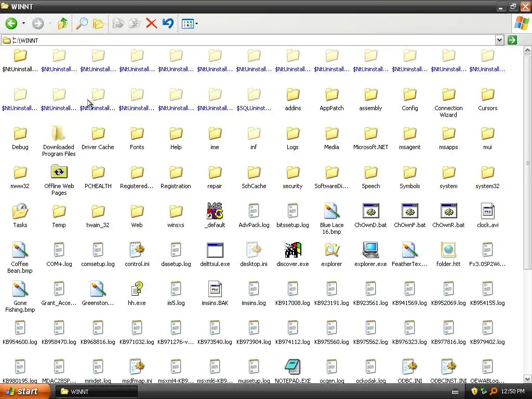Select the $SQLUninst... folder
This screenshot has width=532, height=399.
pyautogui.click(x=254, y=99)
